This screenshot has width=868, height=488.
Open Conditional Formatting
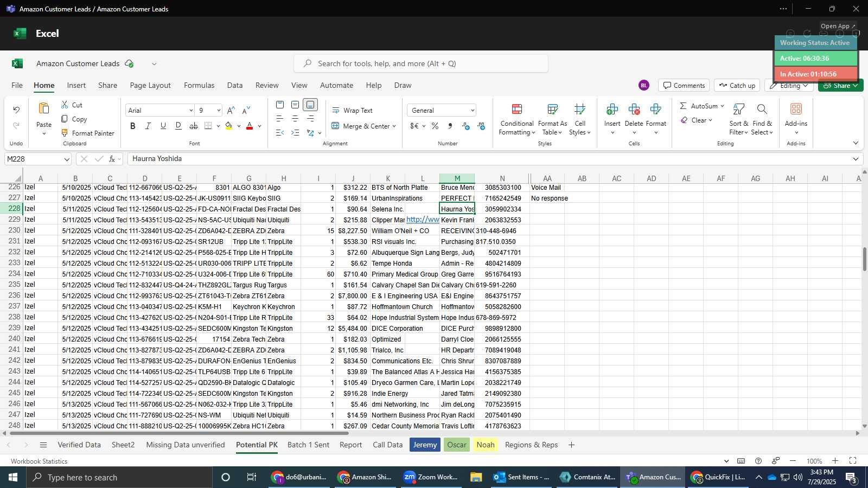click(x=517, y=119)
